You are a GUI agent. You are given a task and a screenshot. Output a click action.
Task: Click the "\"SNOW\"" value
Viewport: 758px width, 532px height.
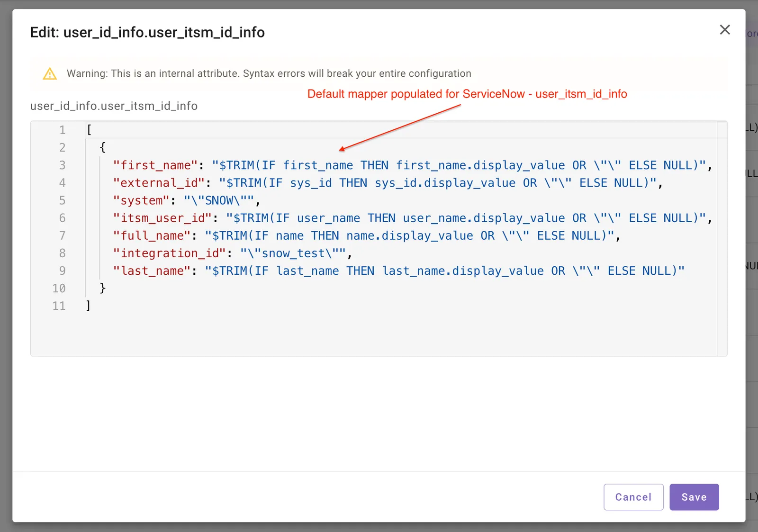(219, 200)
